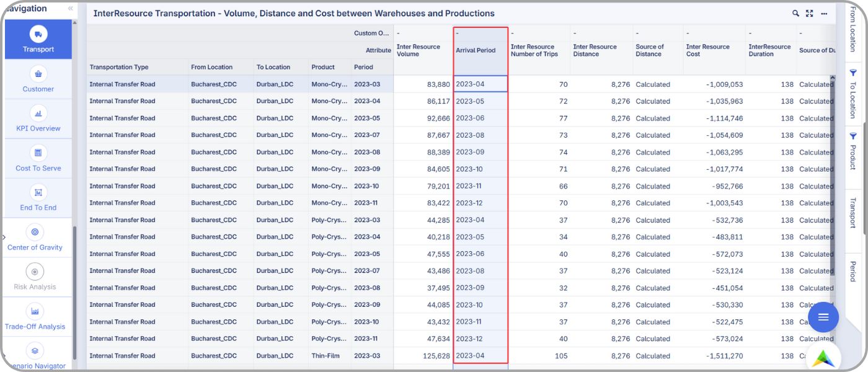Image resolution: width=868 pixels, height=372 pixels.
Task: Select the number of trips cell 77
Action: click(539, 118)
